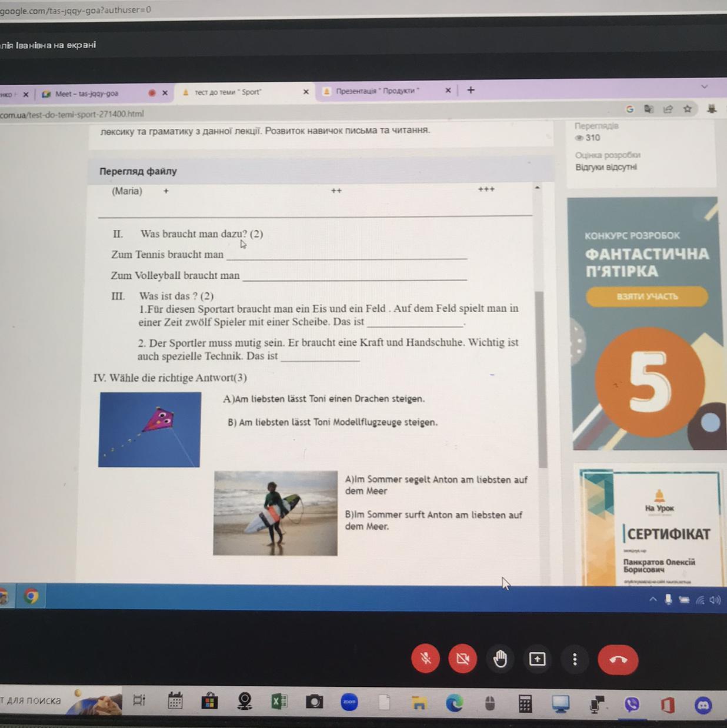Turn on the camera in Meet
727x728 pixels.
(x=463, y=659)
